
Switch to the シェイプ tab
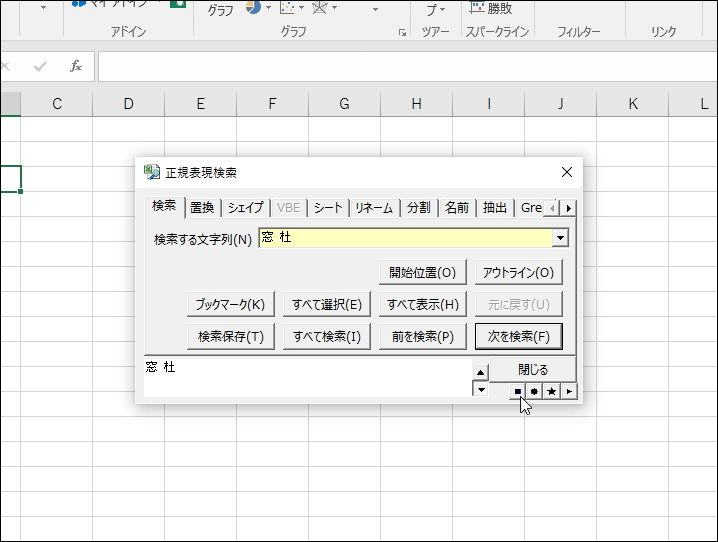tap(246, 208)
